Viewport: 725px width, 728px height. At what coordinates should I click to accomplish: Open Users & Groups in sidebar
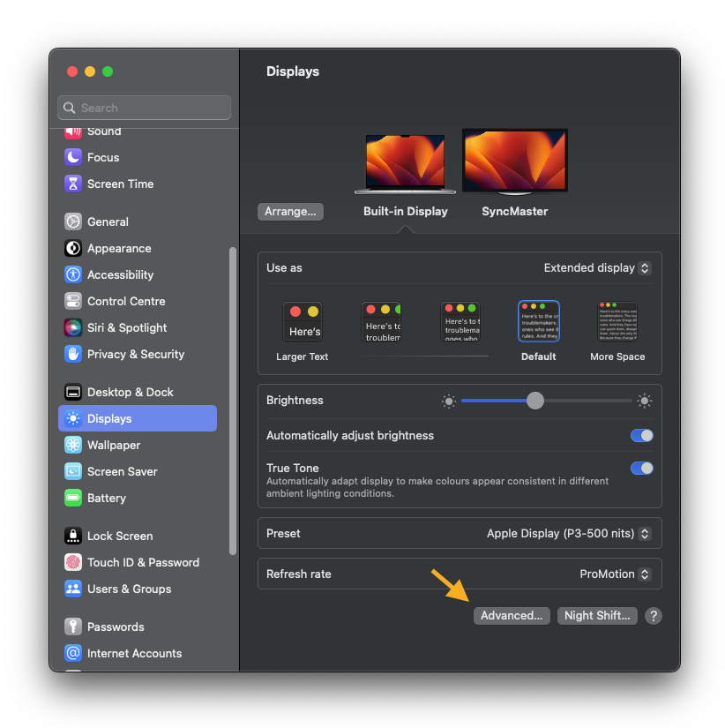[138, 589]
